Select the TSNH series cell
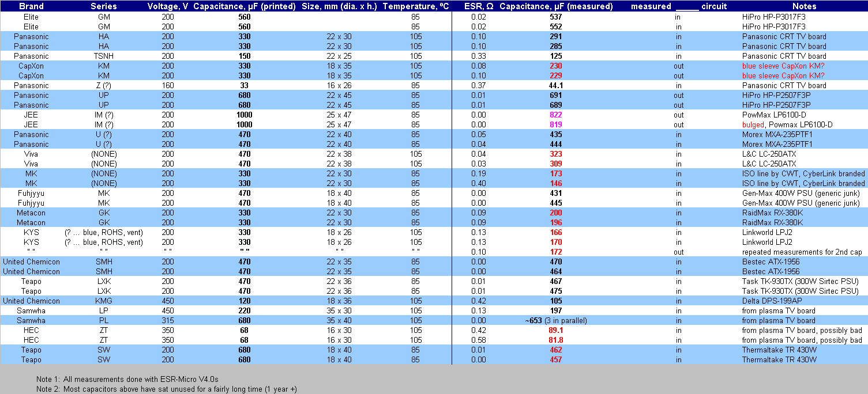Image resolution: width=868 pixels, height=394 pixels. [104, 56]
